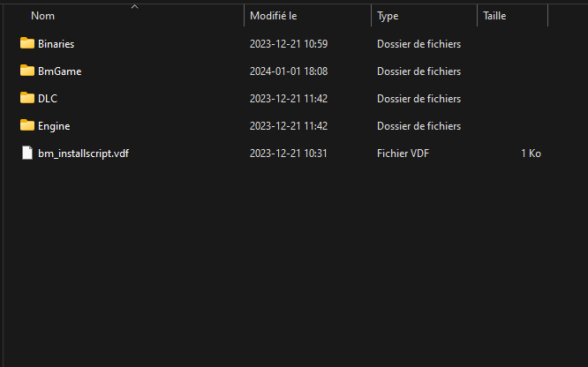The image size is (588, 367).
Task: Sort files by the Nom column
Action: pos(42,16)
